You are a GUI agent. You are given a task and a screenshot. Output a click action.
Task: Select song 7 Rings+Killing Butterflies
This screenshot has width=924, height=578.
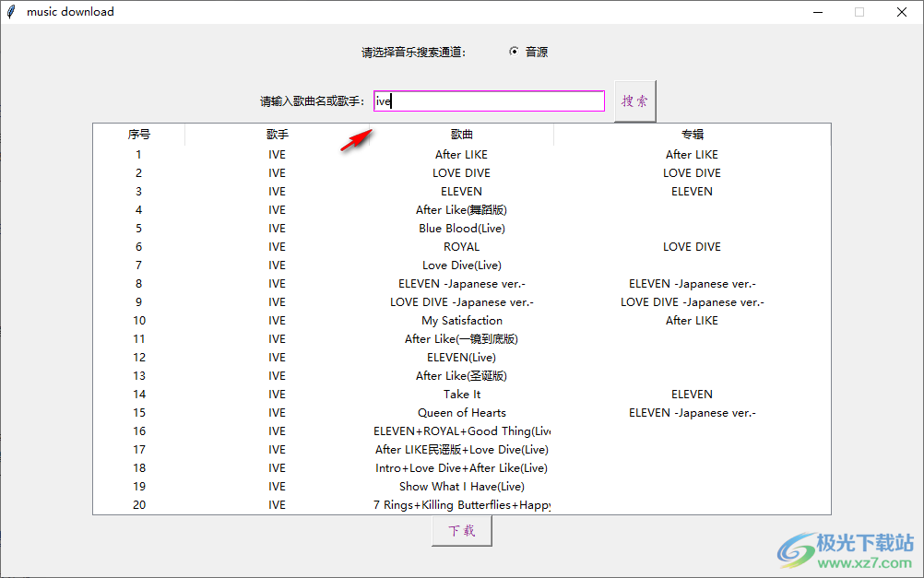click(x=461, y=505)
